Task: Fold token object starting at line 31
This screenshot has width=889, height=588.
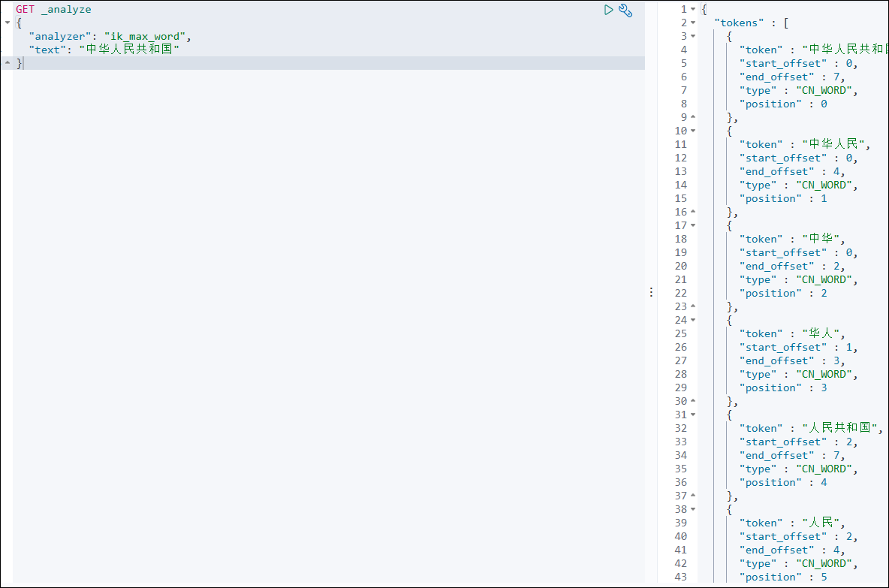Action: [x=693, y=415]
